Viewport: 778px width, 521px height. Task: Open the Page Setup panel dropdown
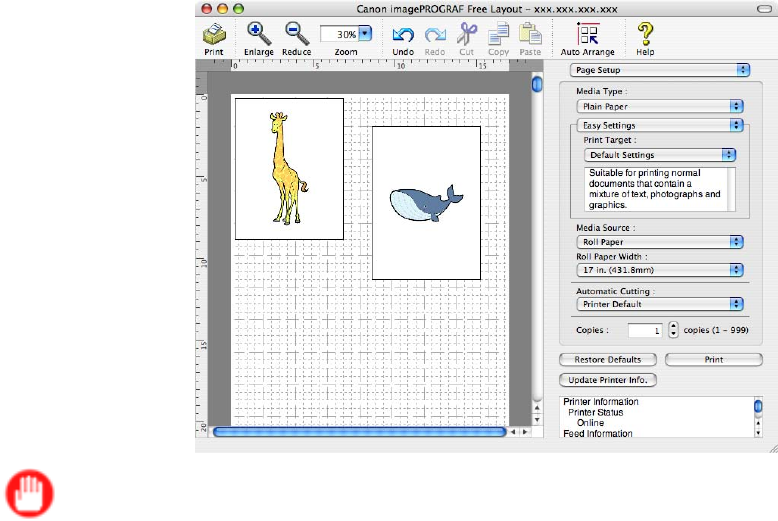pos(660,70)
